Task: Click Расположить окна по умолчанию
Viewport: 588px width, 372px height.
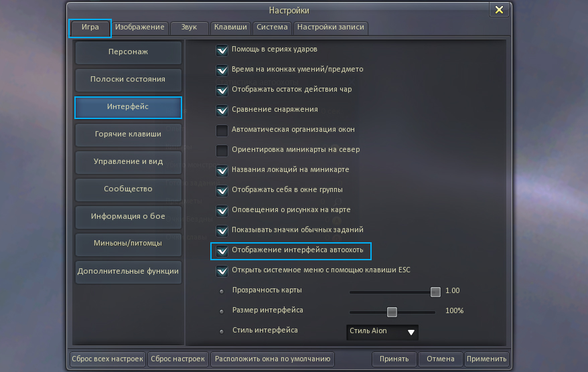Action: pyautogui.click(x=273, y=359)
